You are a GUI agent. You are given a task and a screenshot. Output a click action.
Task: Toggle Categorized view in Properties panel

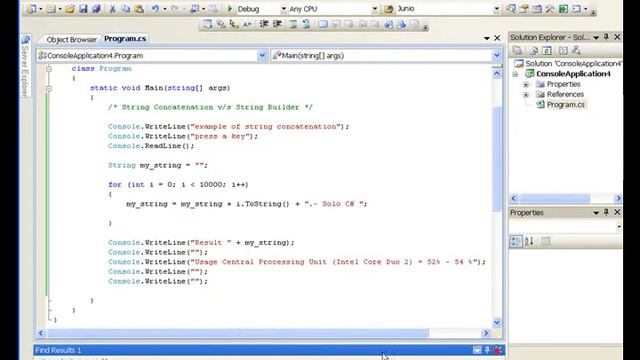[516, 241]
